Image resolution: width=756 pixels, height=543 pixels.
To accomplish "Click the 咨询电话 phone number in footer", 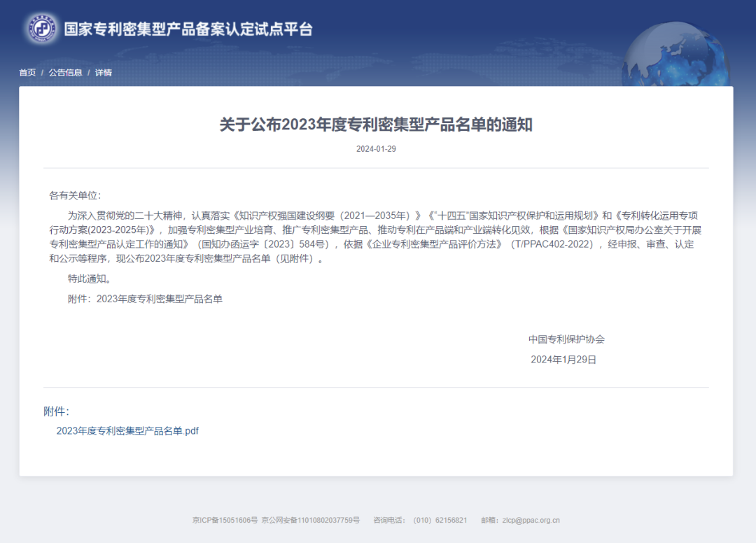I will [440, 521].
